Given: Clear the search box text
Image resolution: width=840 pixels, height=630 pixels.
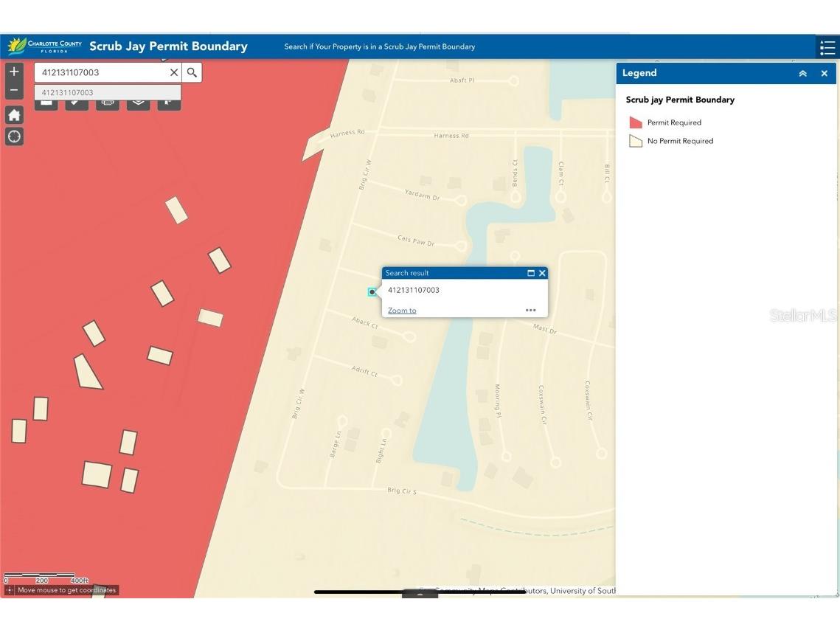Looking at the screenshot, I should (x=174, y=72).
